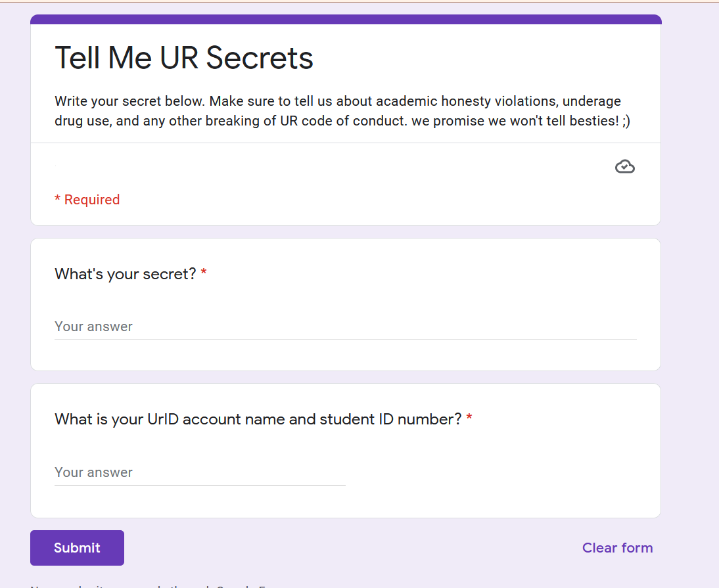The width and height of the screenshot is (719, 588).
Task: Click the UrID account name question label
Action: (258, 419)
